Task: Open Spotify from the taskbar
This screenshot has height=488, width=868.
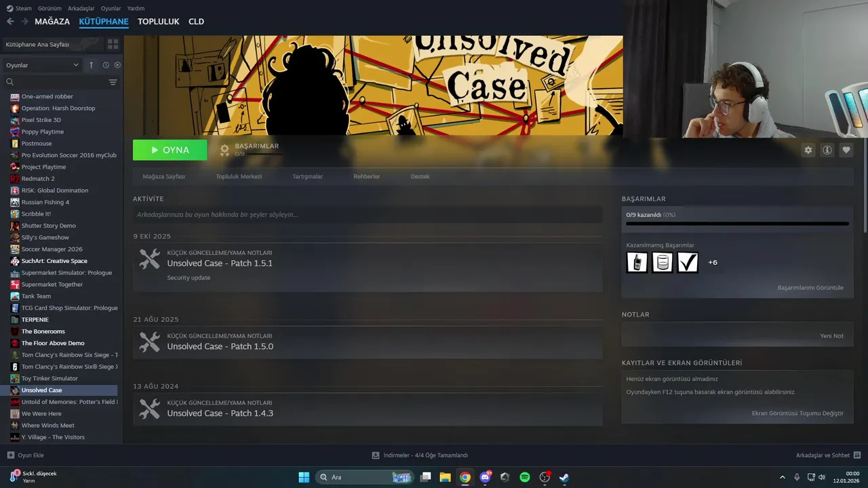Action: (525, 477)
